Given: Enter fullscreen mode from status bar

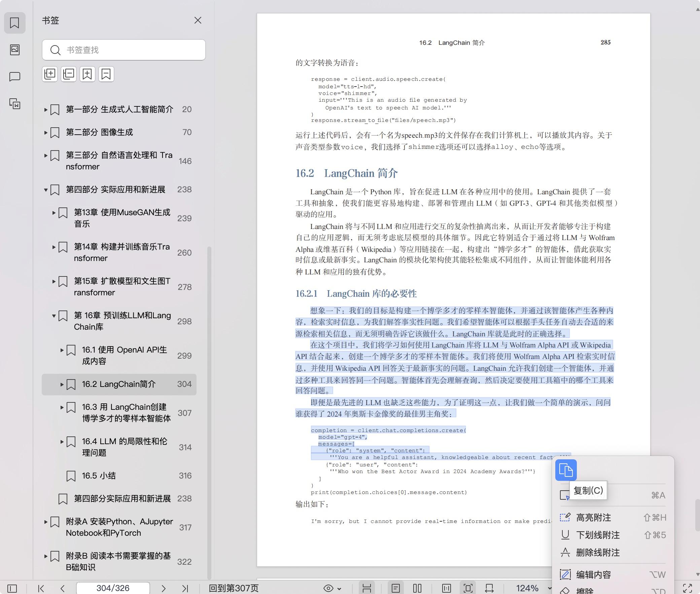Looking at the screenshot, I should [x=688, y=588].
